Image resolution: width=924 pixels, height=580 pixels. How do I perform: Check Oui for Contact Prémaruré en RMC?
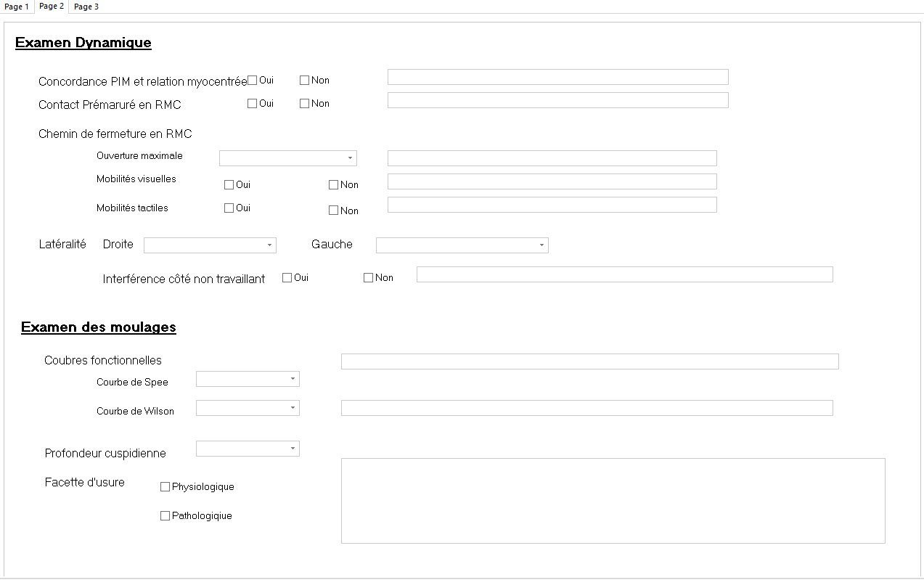pos(253,103)
